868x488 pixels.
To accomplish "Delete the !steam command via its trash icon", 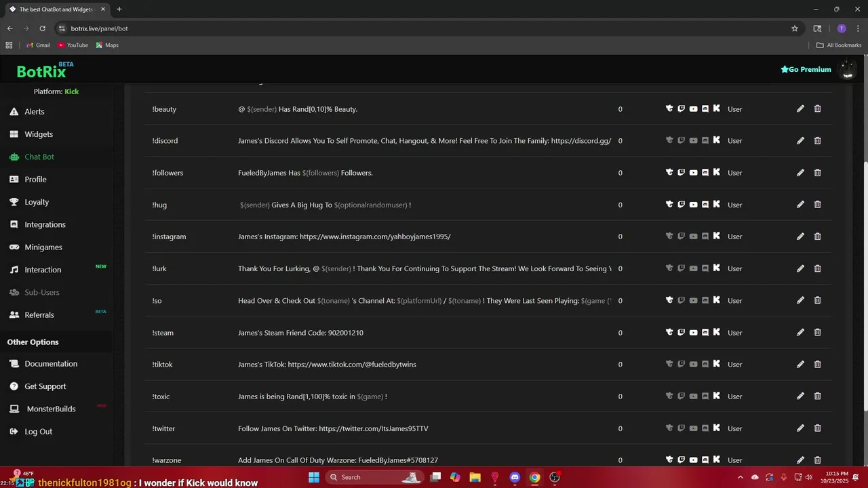I will click(x=817, y=332).
